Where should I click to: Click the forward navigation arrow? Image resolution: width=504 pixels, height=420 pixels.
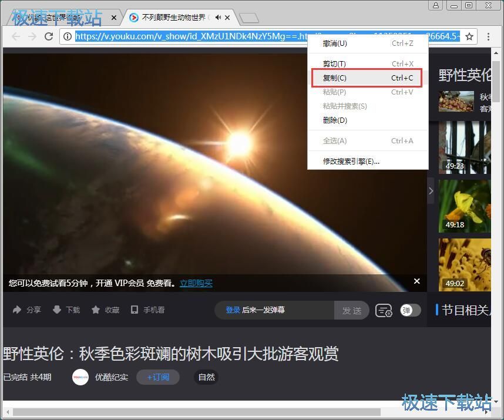tap(32, 36)
